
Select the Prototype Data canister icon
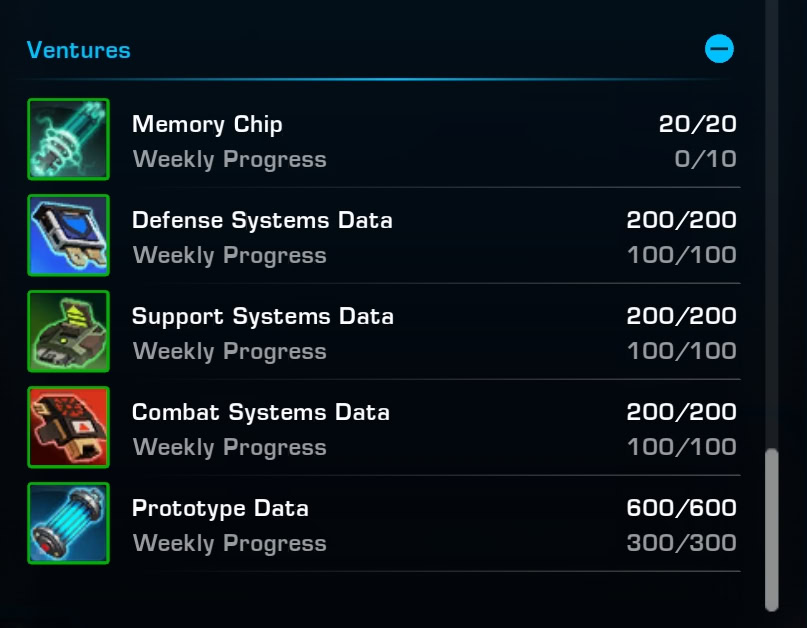pos(68,524)
